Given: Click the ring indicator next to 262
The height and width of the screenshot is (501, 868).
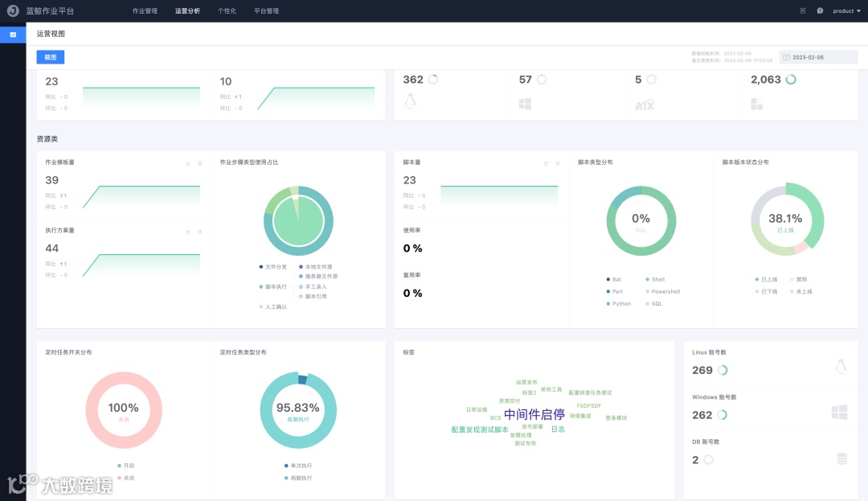Looking at the screenshot, I should point(722,415).
